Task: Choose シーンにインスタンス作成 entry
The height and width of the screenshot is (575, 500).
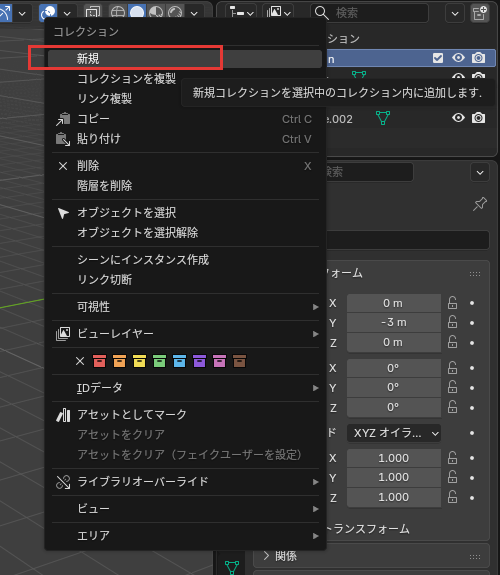Action: point(185,260)
